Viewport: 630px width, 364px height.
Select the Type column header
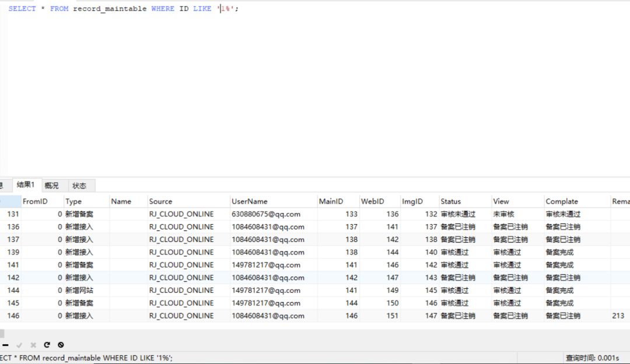coord(86,201)
